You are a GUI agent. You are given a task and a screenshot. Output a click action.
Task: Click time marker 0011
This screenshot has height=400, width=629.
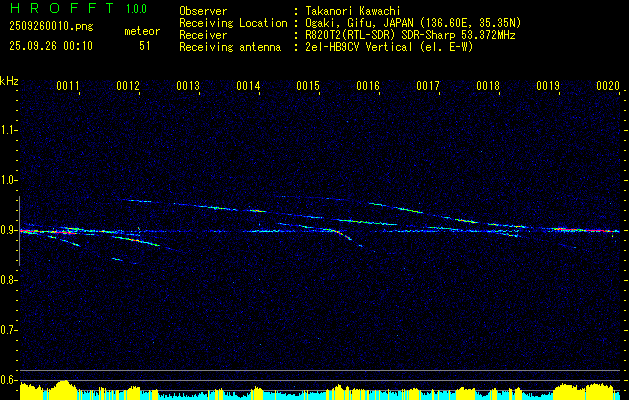coord(67,86)
